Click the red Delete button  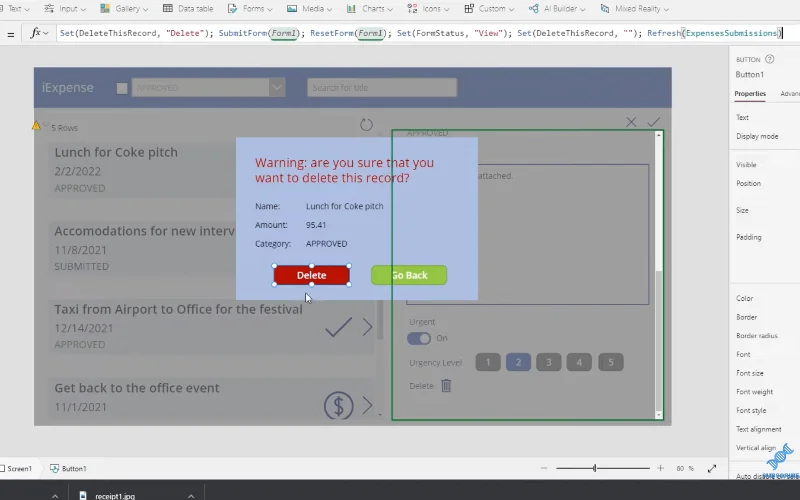[312, 275]
